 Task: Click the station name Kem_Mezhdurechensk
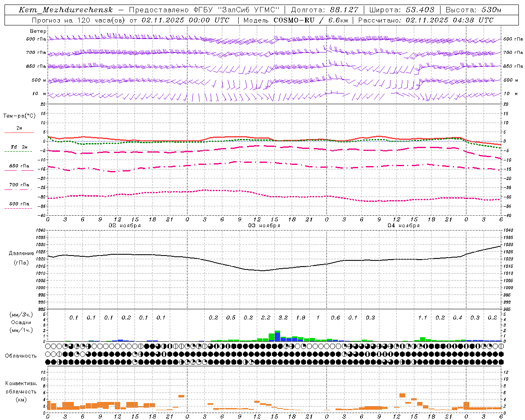point(66,10)
